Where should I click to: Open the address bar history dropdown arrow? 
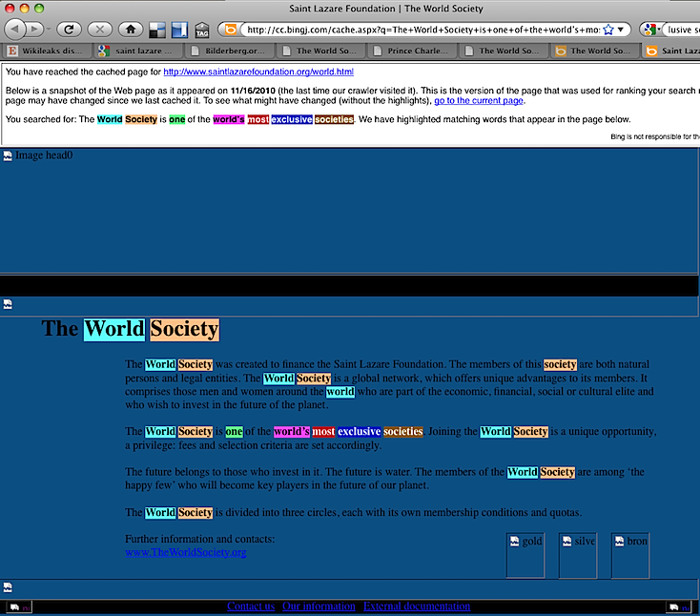tap(621, 30)
